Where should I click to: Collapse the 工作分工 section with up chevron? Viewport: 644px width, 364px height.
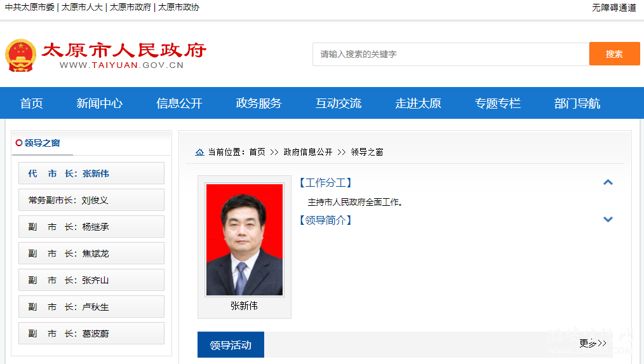pos(608,182)
